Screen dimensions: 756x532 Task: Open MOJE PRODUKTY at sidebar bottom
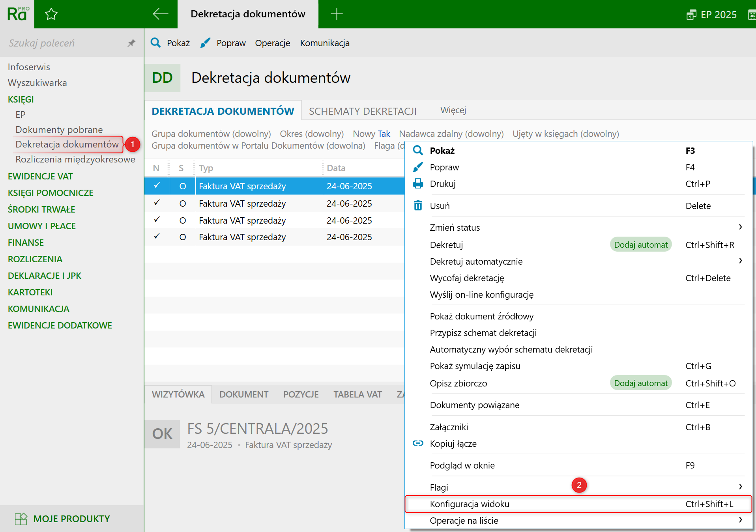tap(71, 519)
